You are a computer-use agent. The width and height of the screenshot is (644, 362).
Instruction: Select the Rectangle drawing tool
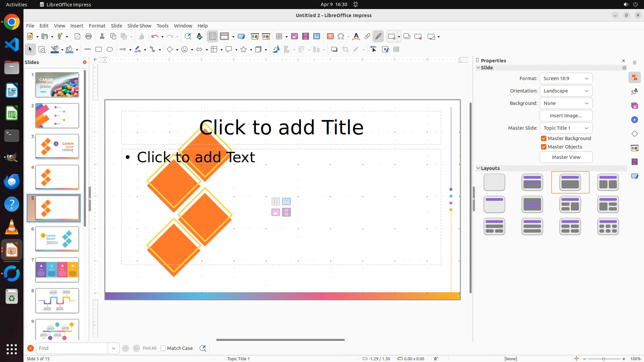tap(98, 50)
